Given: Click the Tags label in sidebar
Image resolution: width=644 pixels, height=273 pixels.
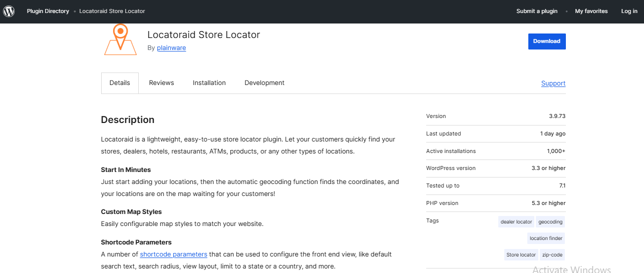Looking at the screenshot, I should 433,220.
